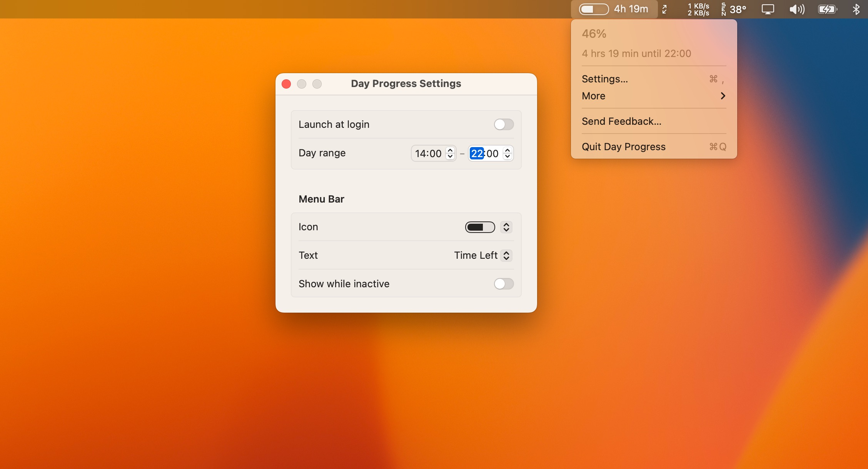
Task: Toggle the Show while inactive switch
Action: [x=502, y=283]
